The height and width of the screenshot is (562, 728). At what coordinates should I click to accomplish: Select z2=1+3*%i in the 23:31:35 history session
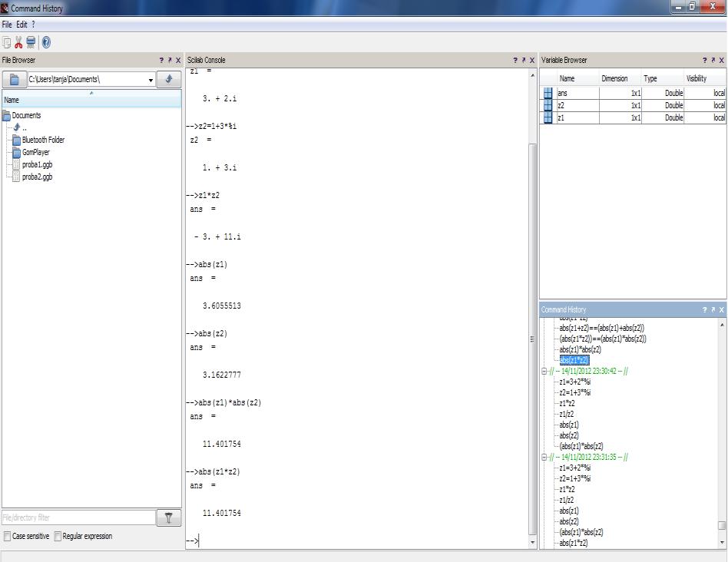[x=574, y=479]
